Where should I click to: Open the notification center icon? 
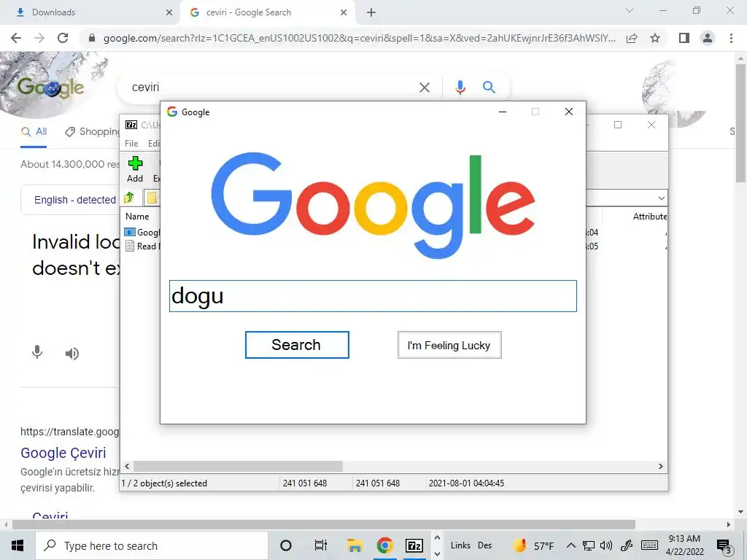[x=724, y=546]
